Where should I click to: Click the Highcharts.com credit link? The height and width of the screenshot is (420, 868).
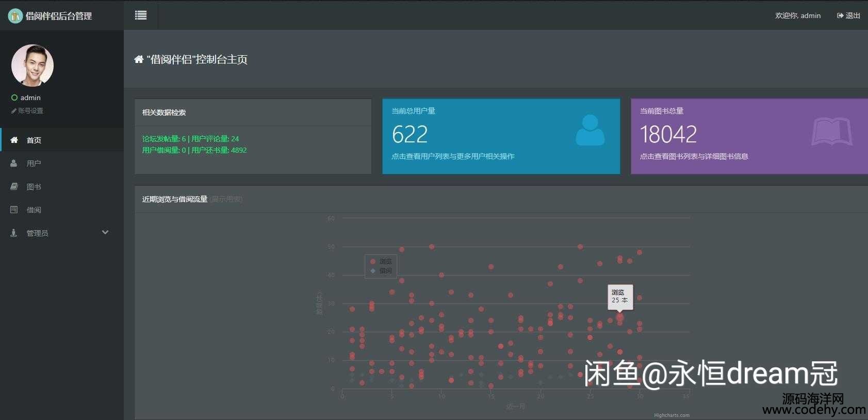pyautogui.click(x=672, y=415)
